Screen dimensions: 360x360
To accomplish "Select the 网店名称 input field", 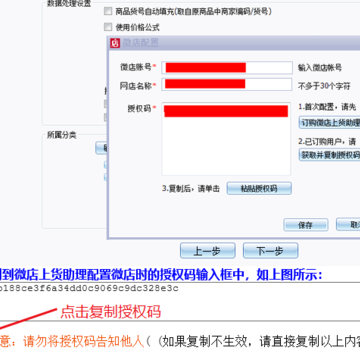I will point(227,85).
